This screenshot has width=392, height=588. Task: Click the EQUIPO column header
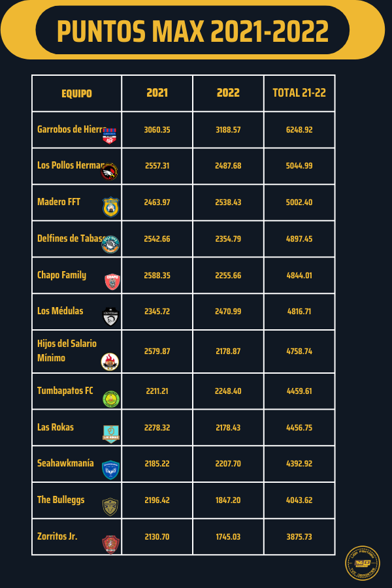coord(76,93)
